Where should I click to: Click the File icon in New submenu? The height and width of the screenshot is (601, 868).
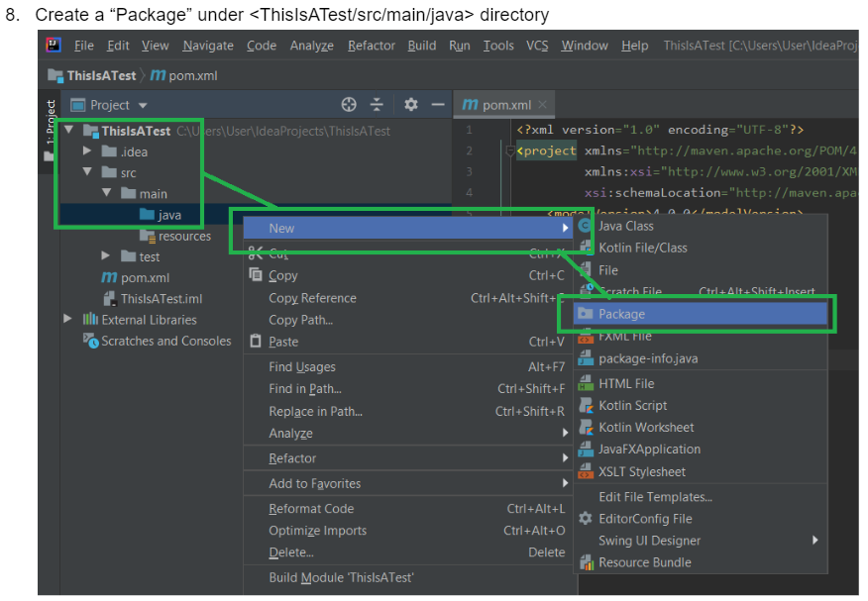[586, 270]
